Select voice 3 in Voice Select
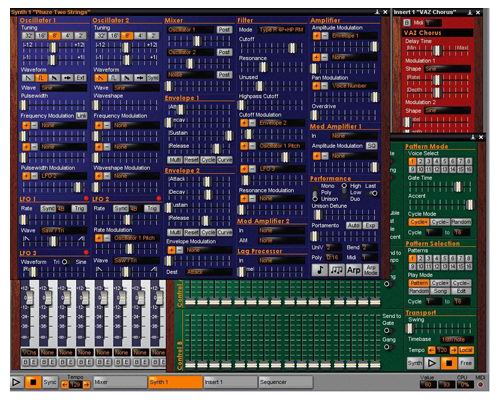 pyautogui.click(x=428, y=162)
